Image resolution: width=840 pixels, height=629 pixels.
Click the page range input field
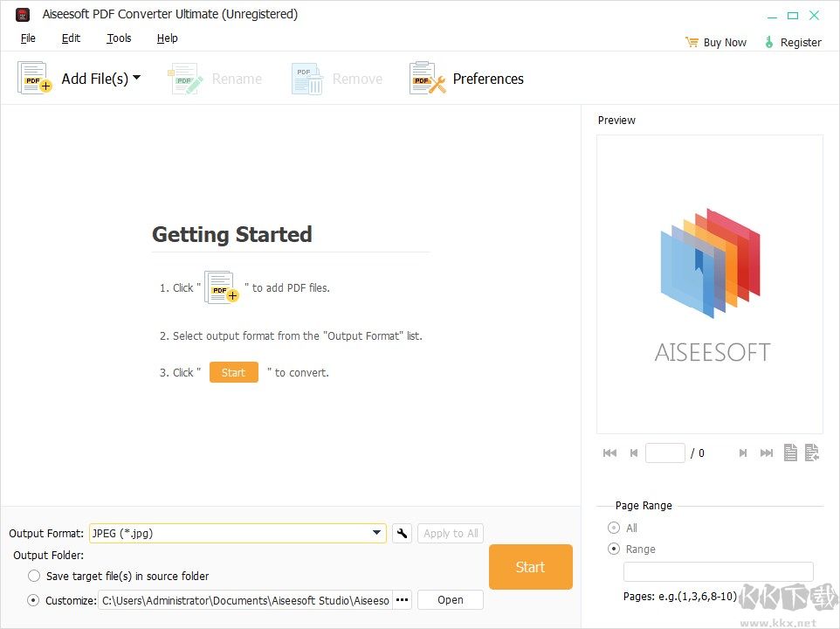click(718, 572)
